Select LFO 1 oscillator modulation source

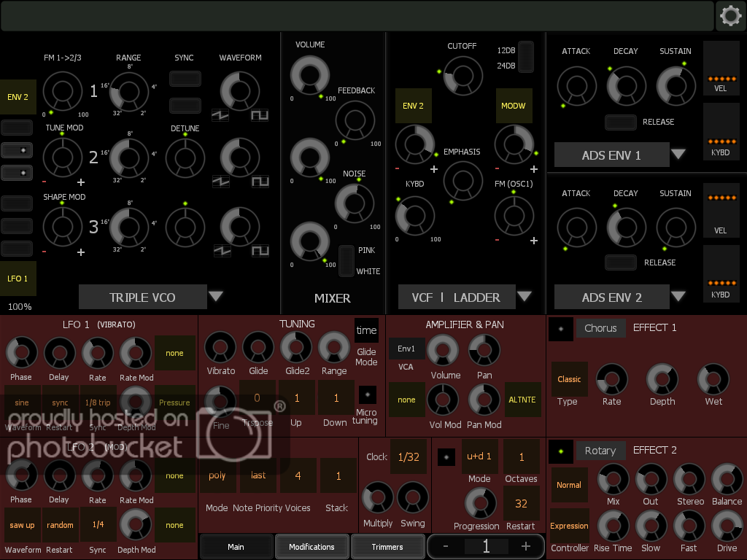pos(18,279)
